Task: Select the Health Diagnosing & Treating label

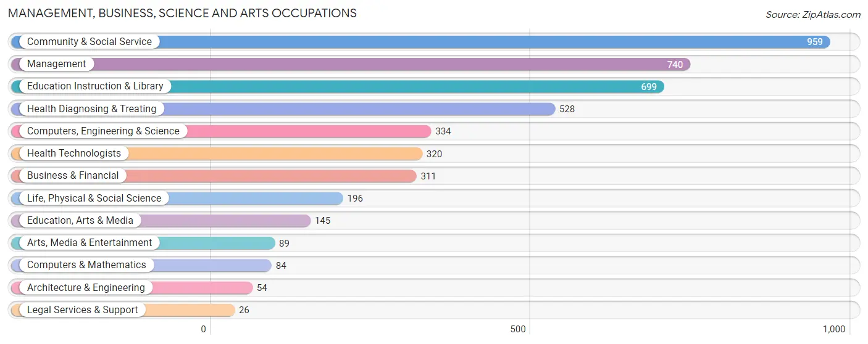Action: (92, 109)
